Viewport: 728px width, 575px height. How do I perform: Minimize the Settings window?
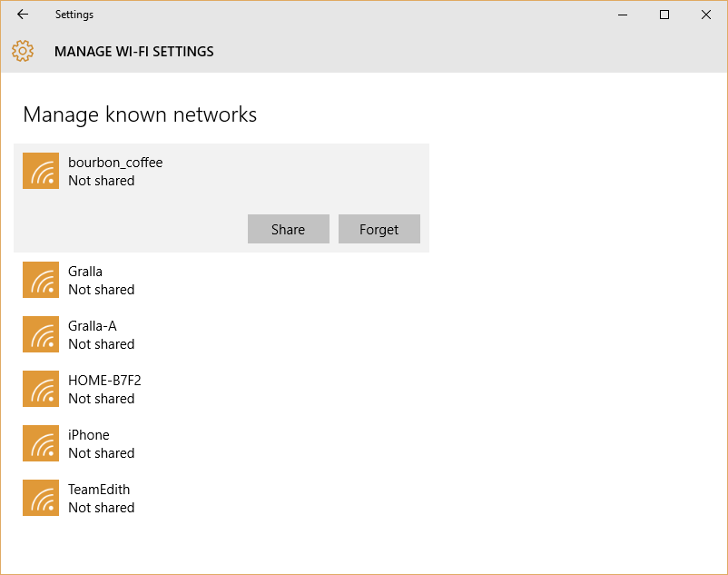point(623,15)
